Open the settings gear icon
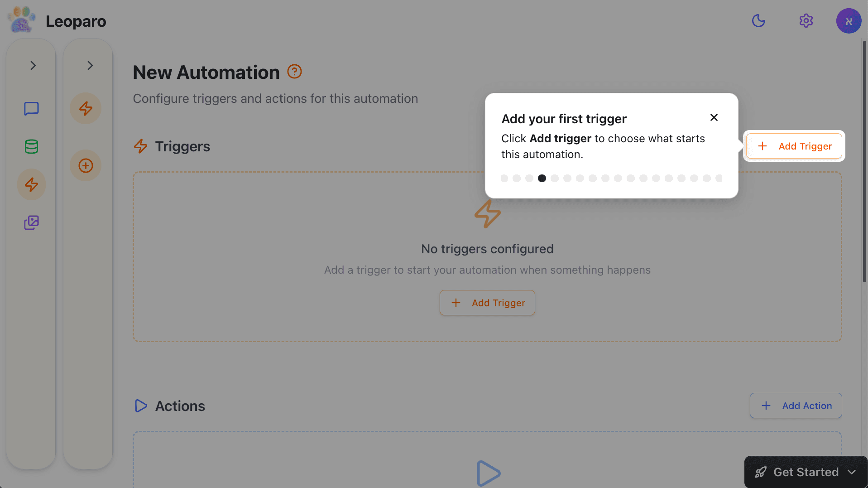 806,21
